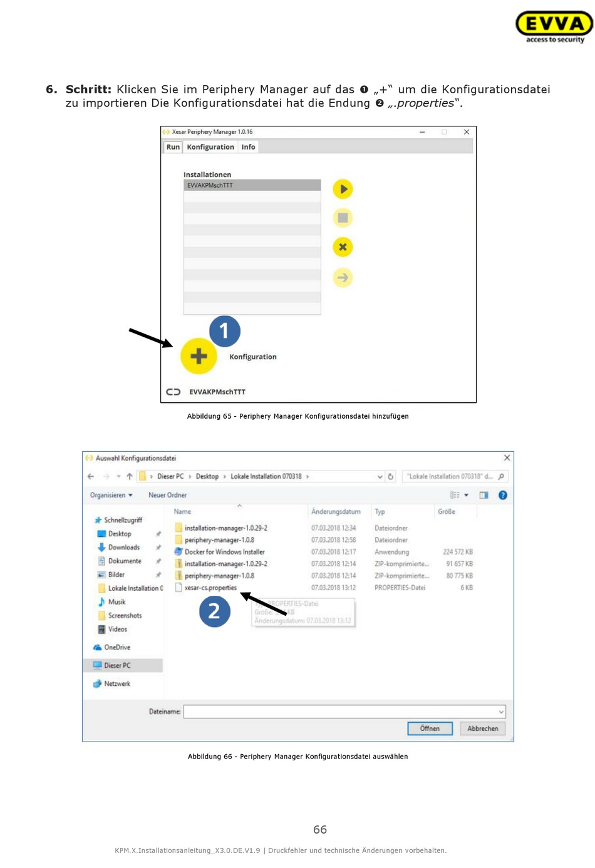Image resolution: width=595 pixels, height=868 pixels.
Task: Sort files by the Größe column
Action: pyautogui.click(x=447, y=512)
